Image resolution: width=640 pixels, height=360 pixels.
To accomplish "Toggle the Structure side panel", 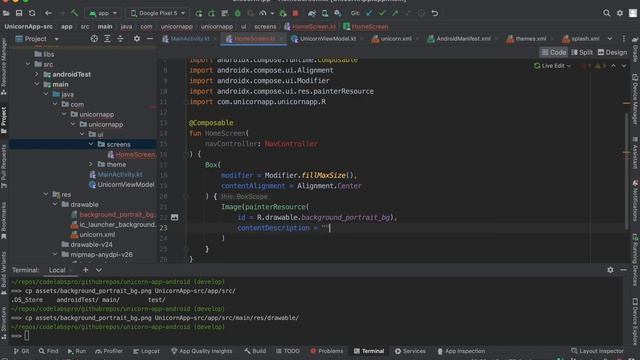I will click(x=4, y=323).
